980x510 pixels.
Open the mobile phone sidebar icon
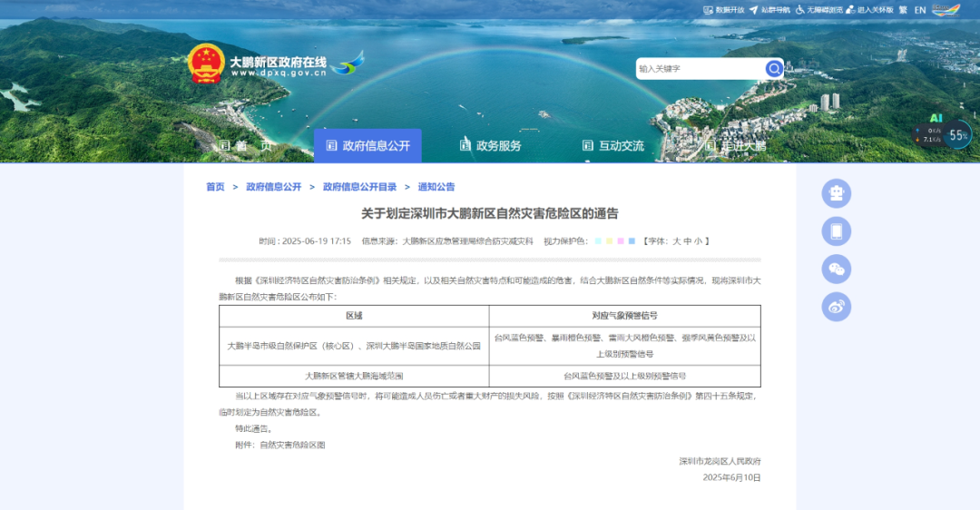coord(837,232)
